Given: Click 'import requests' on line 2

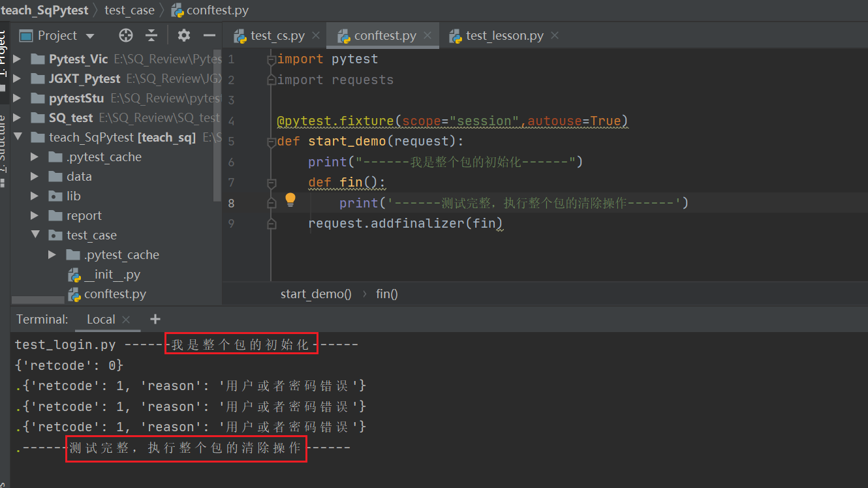Looking at the screenshot, I should point(335,80).
